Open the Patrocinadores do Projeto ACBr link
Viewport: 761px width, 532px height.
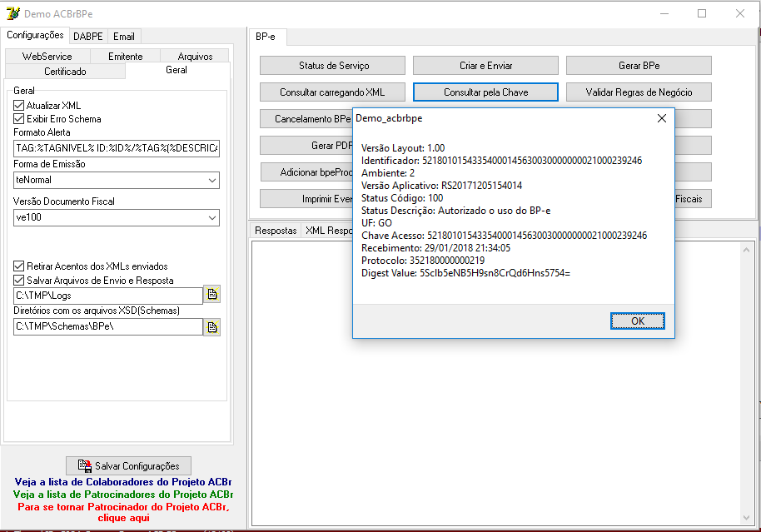pos(123,495)
